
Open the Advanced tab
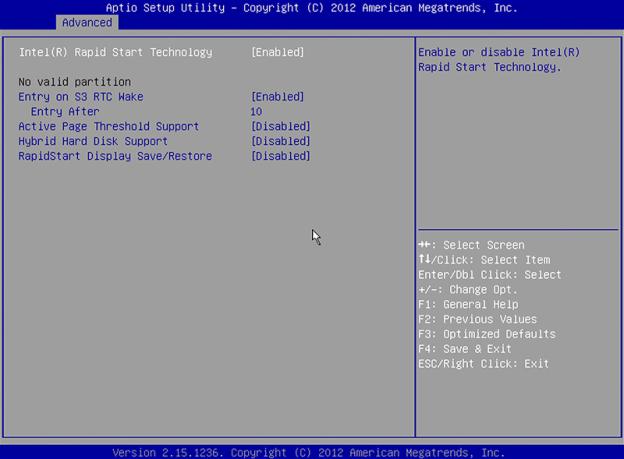click(x=87, y=23)
